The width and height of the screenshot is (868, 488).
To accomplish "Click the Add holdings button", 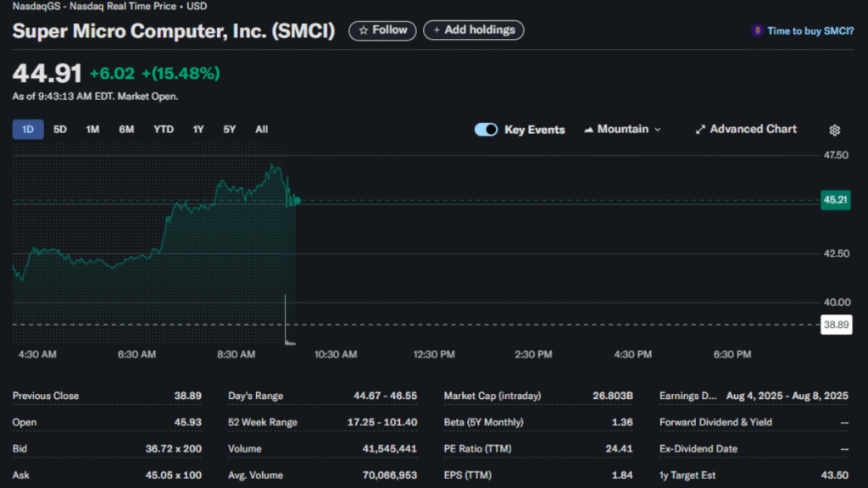I will pyautogui.click(x=473, y=30).
